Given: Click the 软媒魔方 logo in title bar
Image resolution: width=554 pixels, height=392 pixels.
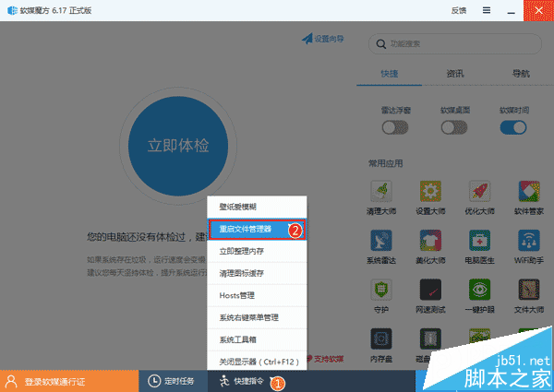Looking at the screenshot, I should click(12, 10).
